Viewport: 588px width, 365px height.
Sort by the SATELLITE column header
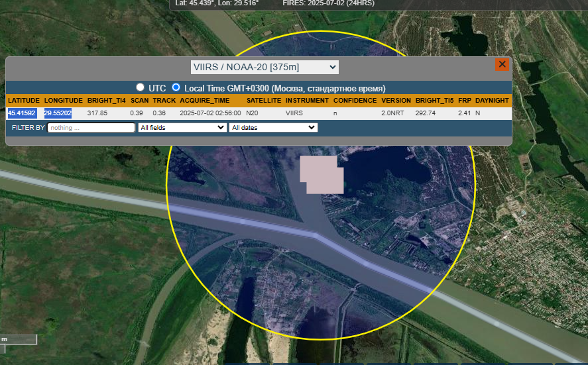click(x=264, y=101)
